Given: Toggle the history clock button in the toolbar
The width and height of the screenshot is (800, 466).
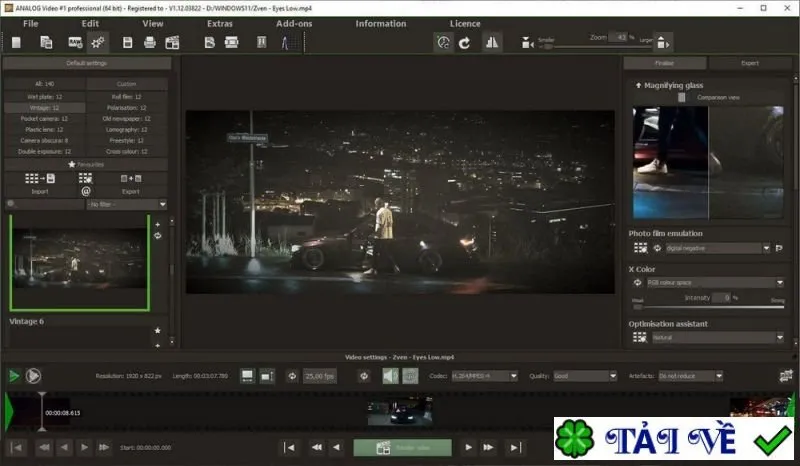Looking at the screenshot, I should pyautogui.click(x=443, y=42).
